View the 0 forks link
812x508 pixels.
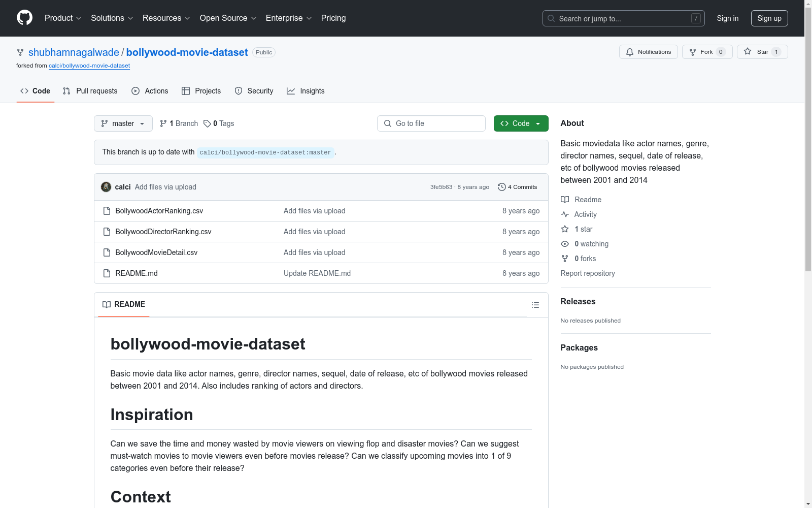click(x=579, y=259)
